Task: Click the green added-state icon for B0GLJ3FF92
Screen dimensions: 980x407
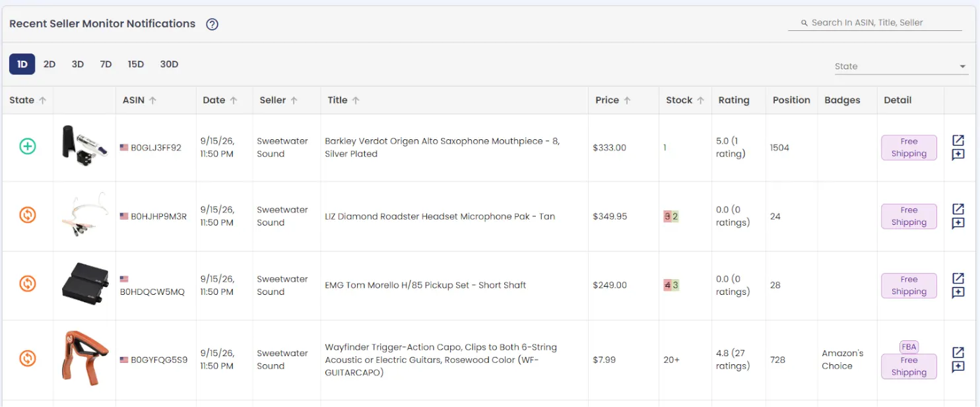Action: point(27,146)
